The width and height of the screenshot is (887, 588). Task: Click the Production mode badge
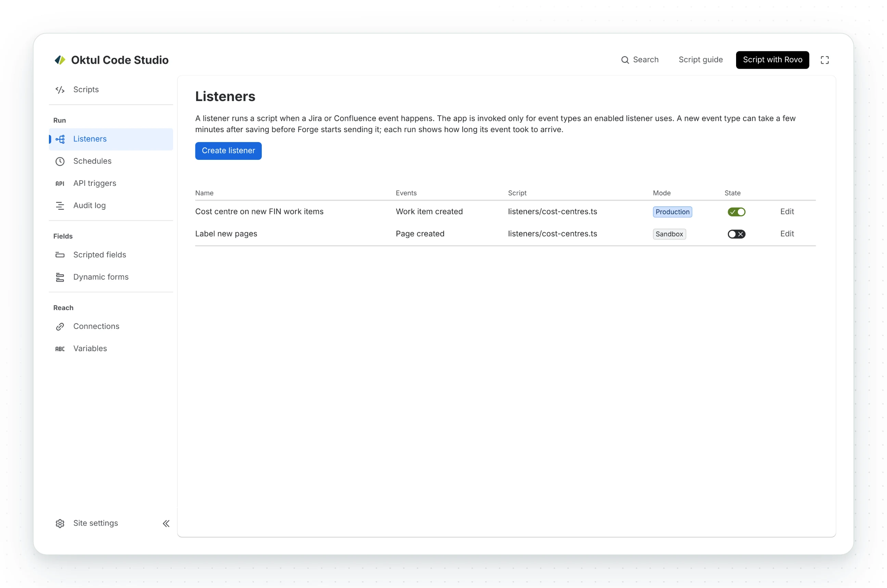pos(672,212)
